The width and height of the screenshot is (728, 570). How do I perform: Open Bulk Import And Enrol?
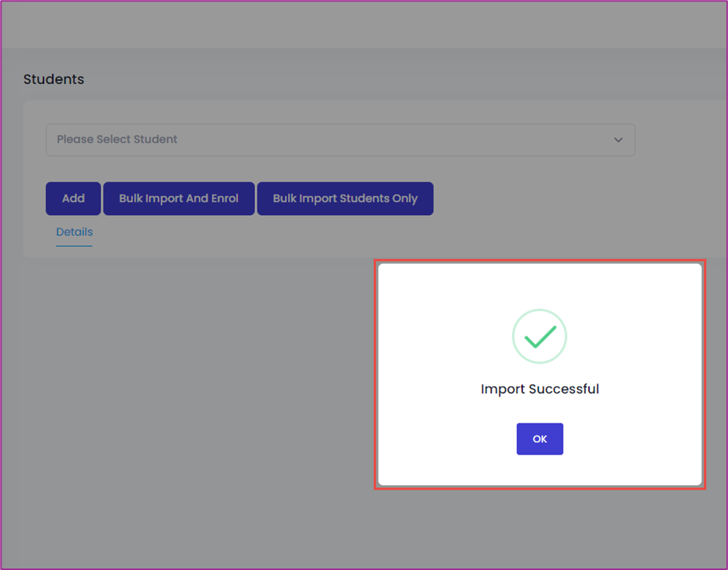[178, 199]
